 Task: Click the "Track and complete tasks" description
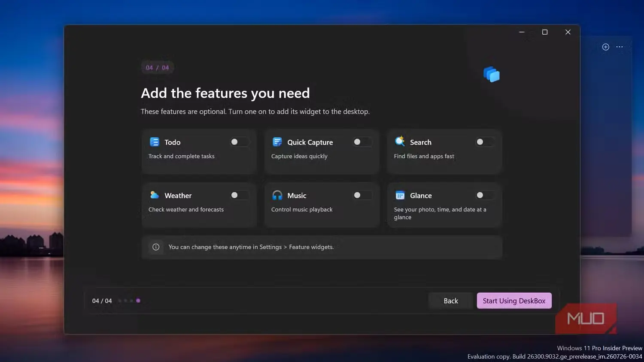click(x=182, y=156)
